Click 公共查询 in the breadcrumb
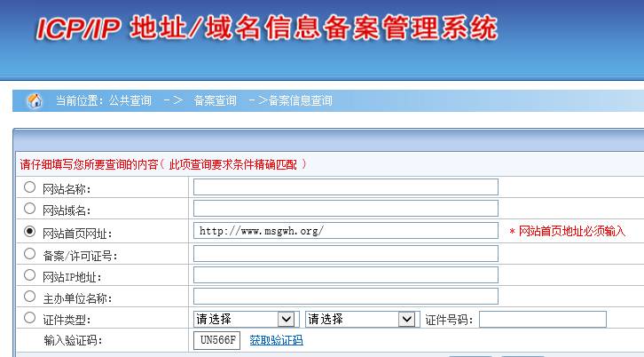 pyautogui.click(x=130, y=100)
